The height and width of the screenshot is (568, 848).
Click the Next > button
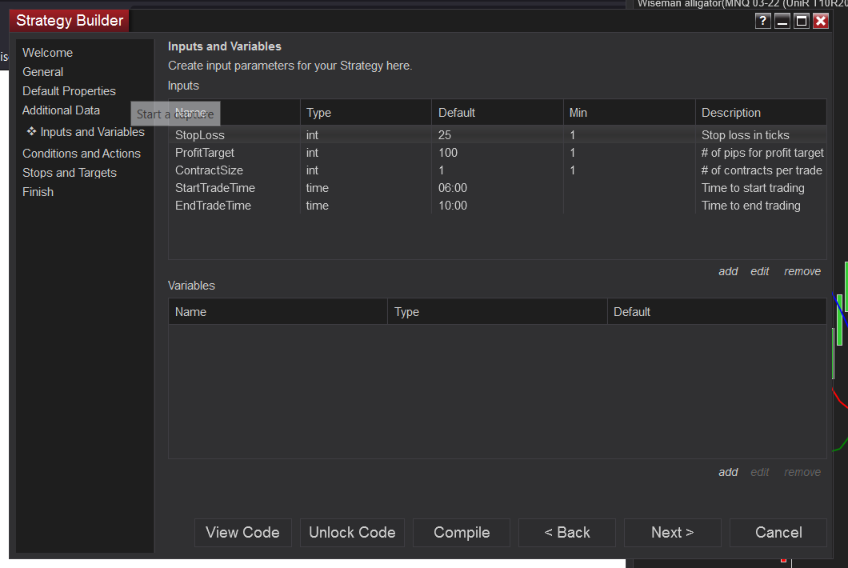[x=672, y=532]
